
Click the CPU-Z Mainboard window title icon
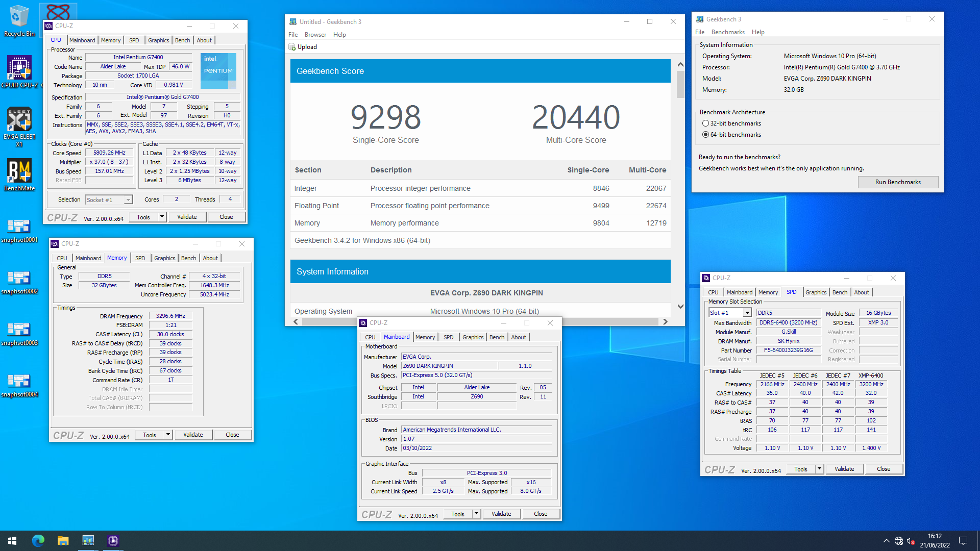click(x=363, y=323)
